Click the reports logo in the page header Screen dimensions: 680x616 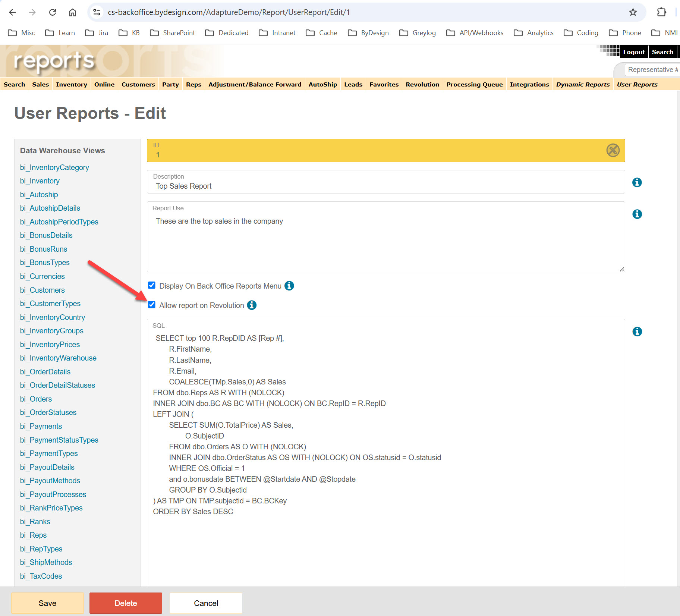(x=54, y=61)
